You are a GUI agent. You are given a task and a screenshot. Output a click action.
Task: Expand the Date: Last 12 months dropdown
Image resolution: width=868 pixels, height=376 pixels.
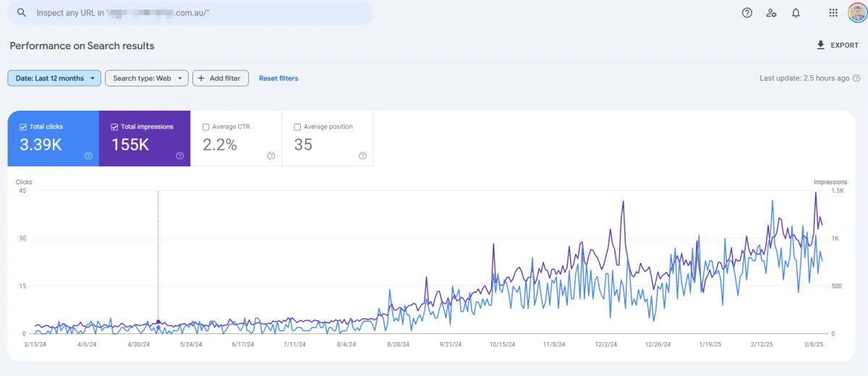point(54,78)
